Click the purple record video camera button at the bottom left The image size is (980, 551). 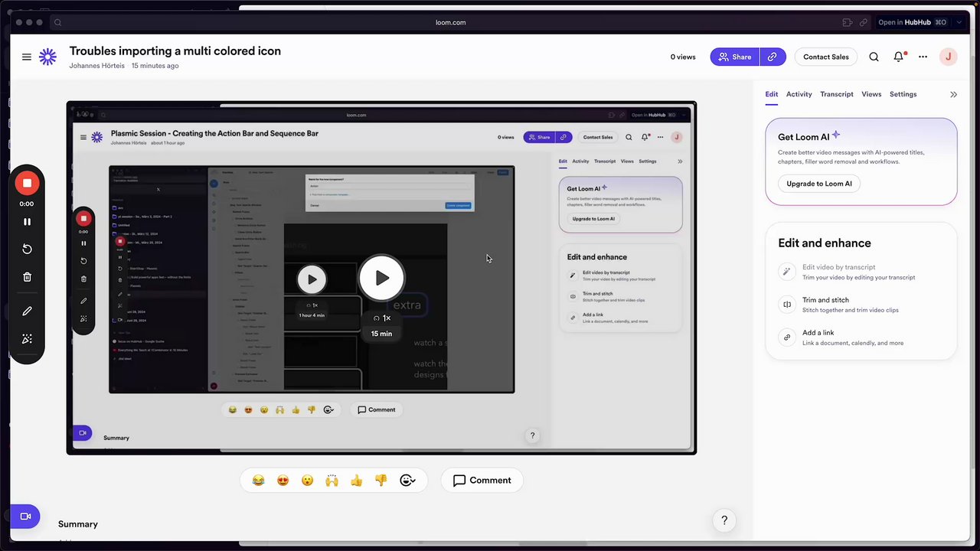point(24,517)
